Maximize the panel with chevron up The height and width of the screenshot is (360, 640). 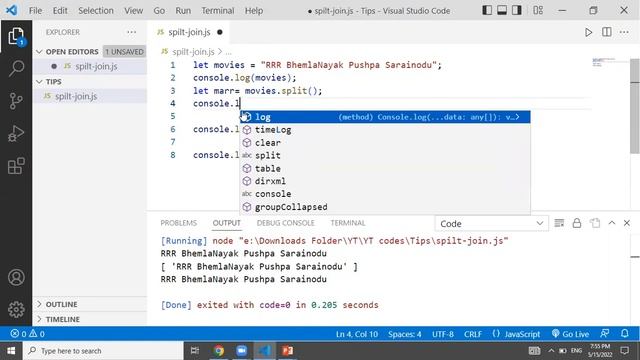(x=611, y=223)
